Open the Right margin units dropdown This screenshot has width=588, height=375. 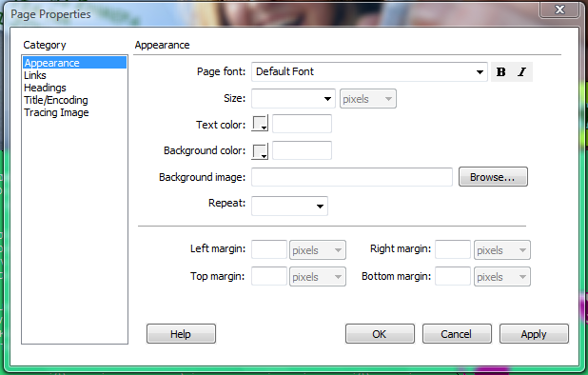[x=501, y=250]
